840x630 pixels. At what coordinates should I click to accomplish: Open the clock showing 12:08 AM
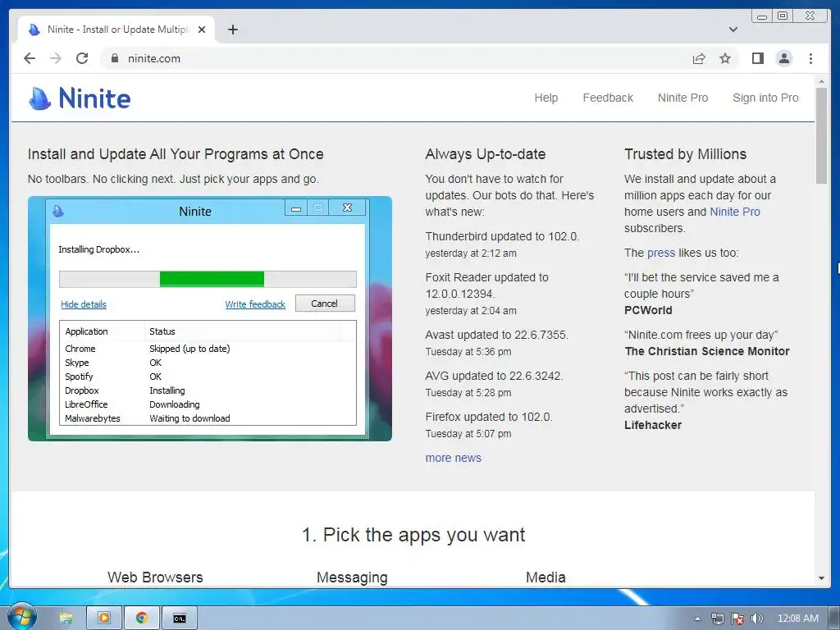[797, 619]
